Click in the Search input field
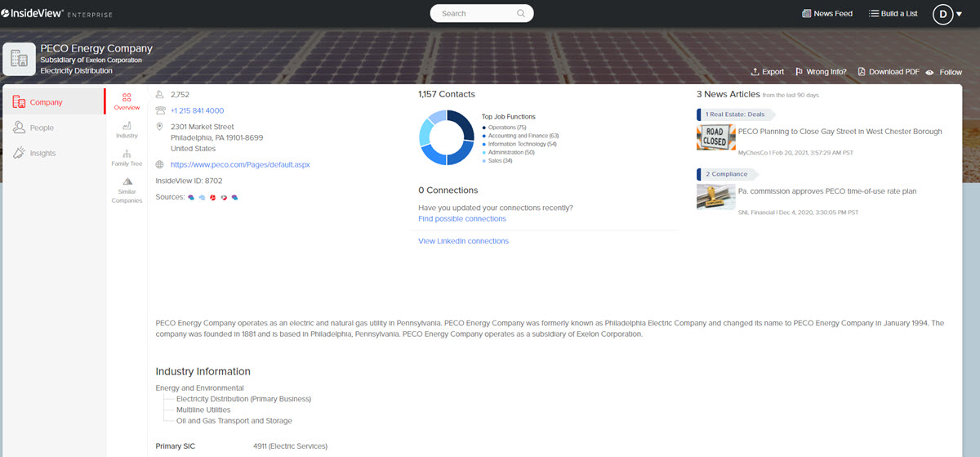Screen dimensions: 980x457 point(475,13)
